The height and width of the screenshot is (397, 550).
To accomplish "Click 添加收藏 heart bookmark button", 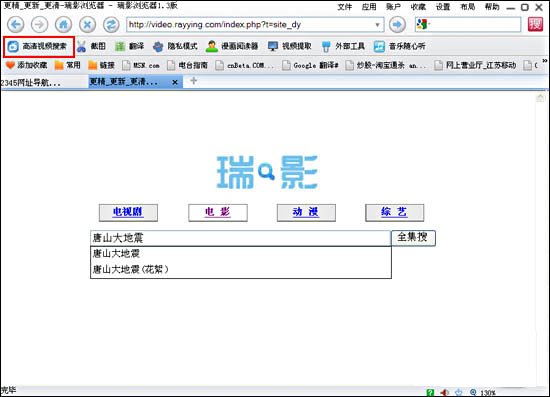I will tap(27, 65).
